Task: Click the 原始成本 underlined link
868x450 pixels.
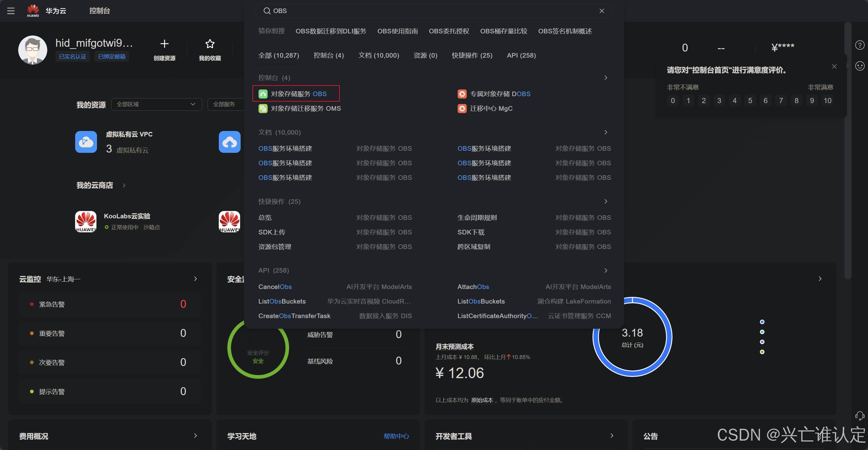Action: tap(482, 400)
